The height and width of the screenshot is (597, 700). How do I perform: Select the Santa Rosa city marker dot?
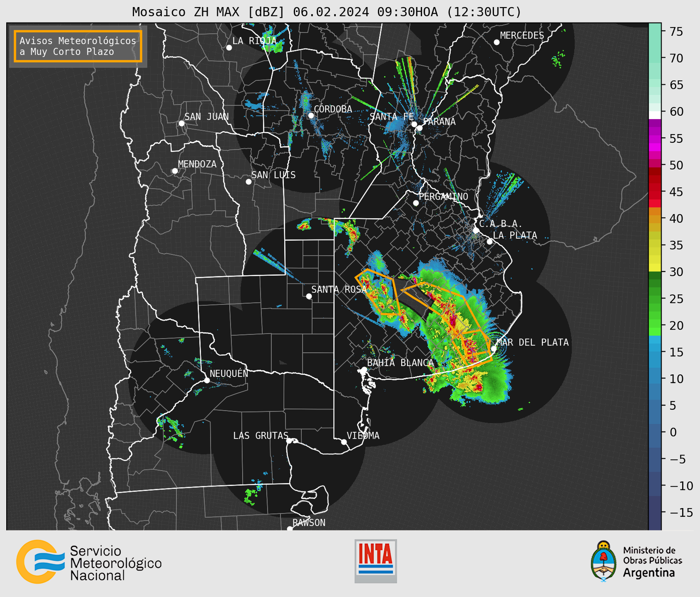[x=309, y=296]
